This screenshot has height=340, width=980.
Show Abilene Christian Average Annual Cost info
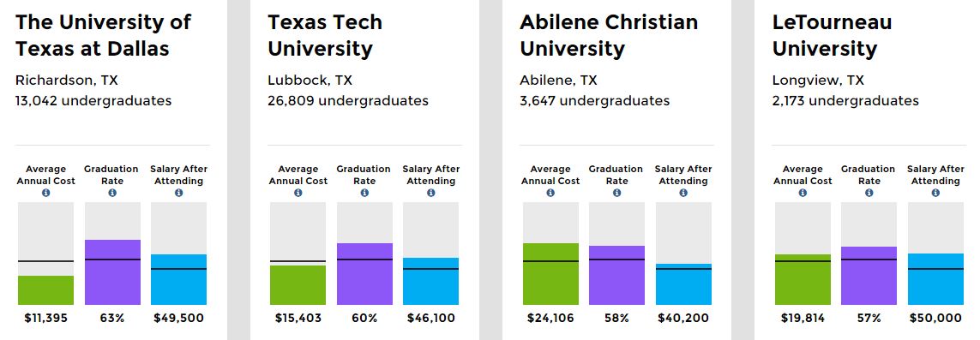[x=550, y=193]
